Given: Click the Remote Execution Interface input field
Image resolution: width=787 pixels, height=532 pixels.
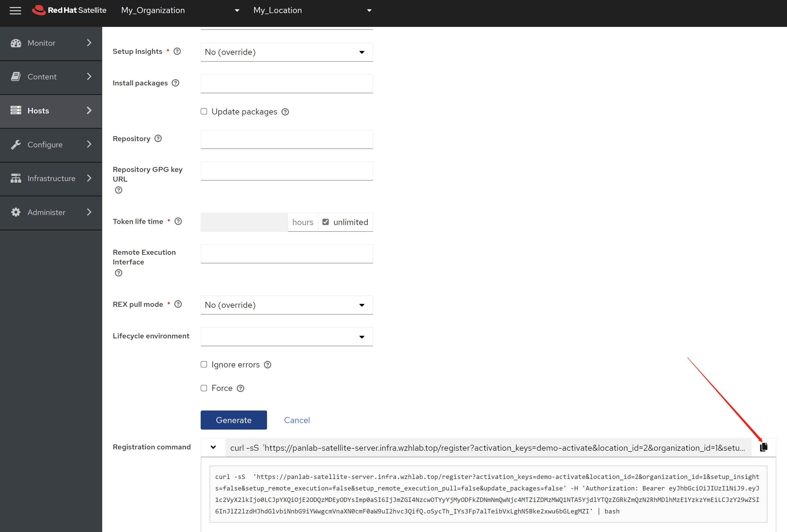Looking at the screenshot, I should (286, 254).
